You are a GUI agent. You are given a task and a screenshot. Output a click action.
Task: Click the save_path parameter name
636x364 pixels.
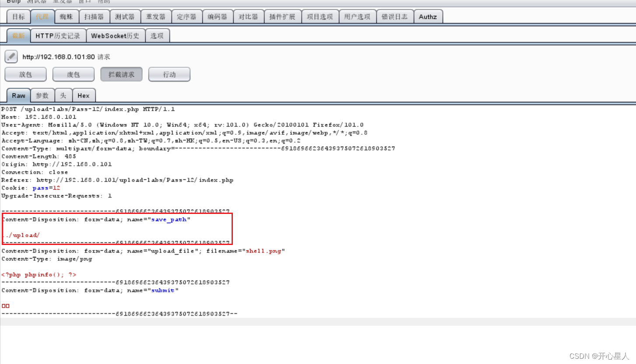169,219
